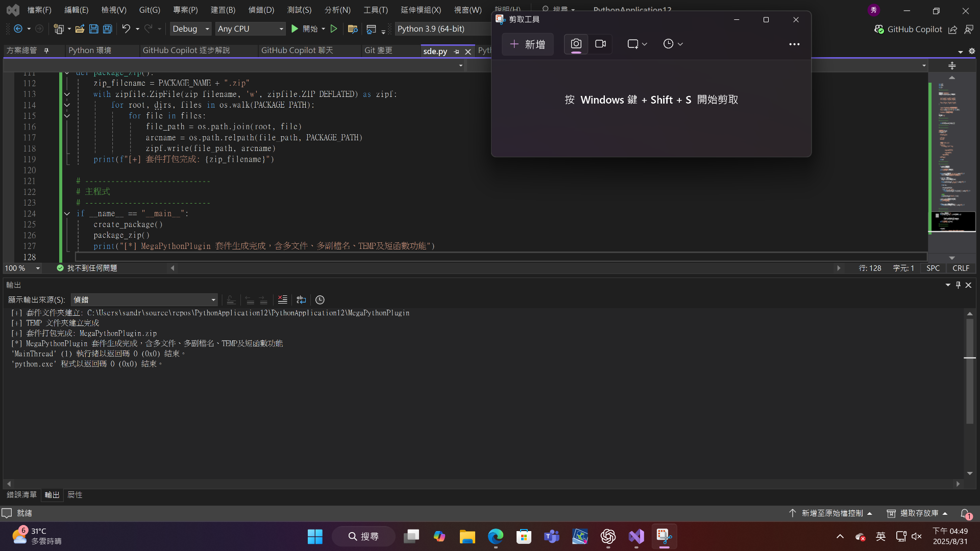Screen dimensions: 980x551
Task: Click the Save All toolbar icon
Action: [x=107, y=29]
